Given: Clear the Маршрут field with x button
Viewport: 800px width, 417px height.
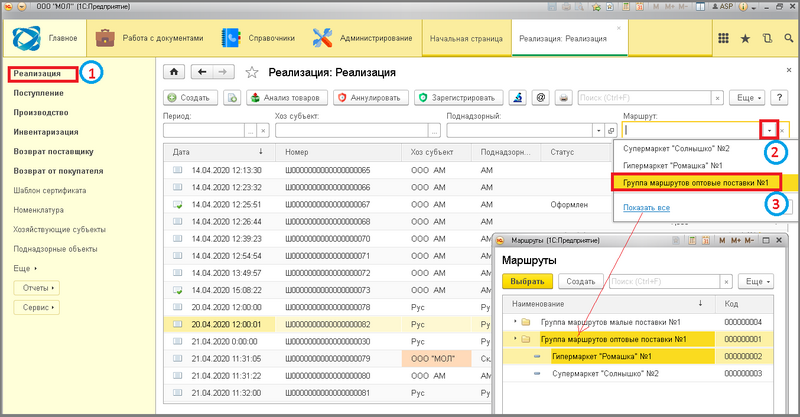Looking at the screenshot, I should pyautogui.click(x=782, y=131).
